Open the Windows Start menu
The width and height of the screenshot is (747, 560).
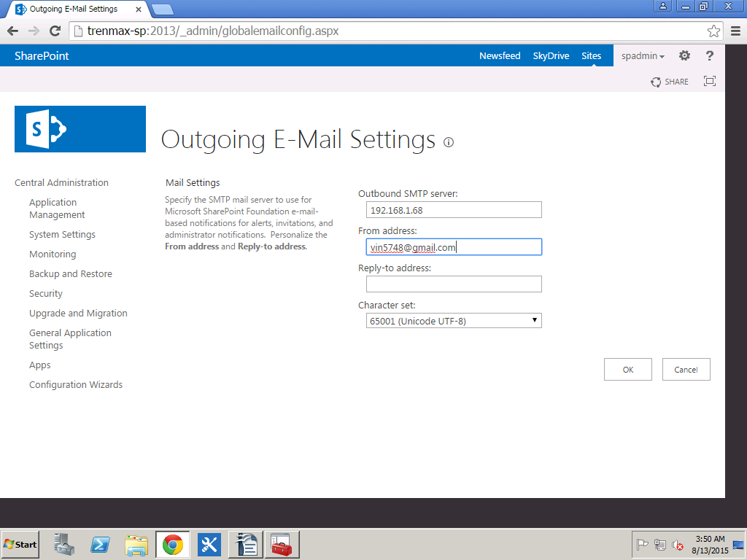coord(20,544)
